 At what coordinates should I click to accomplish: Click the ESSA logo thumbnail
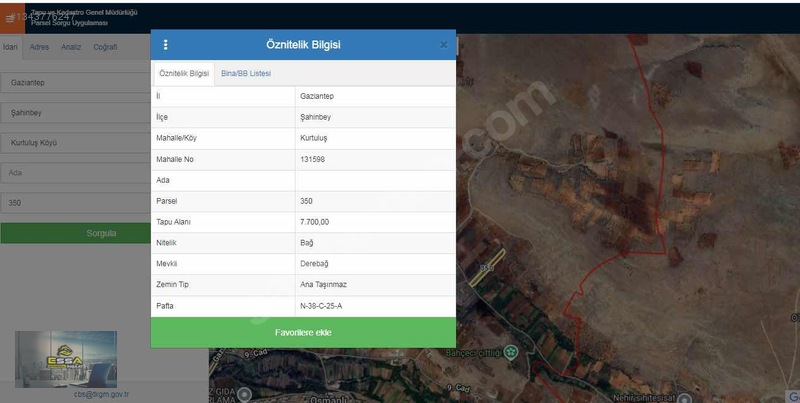(66, 359)
